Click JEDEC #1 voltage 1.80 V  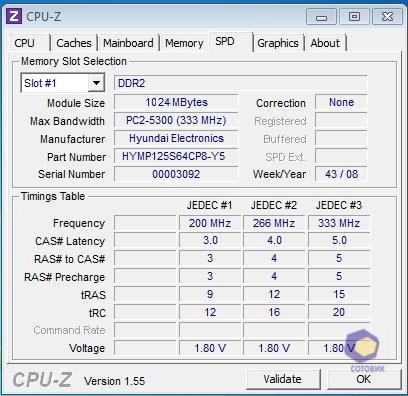(x=210, y=348)
